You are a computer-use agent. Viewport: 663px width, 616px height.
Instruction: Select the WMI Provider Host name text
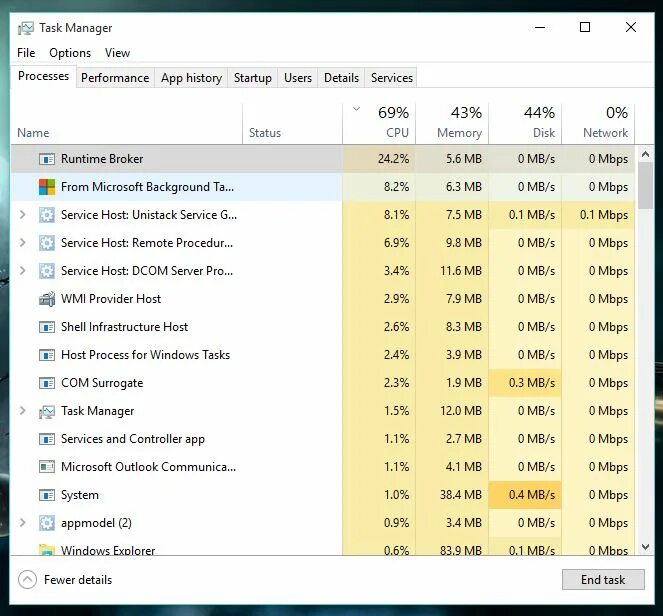(x=111, y=299)
